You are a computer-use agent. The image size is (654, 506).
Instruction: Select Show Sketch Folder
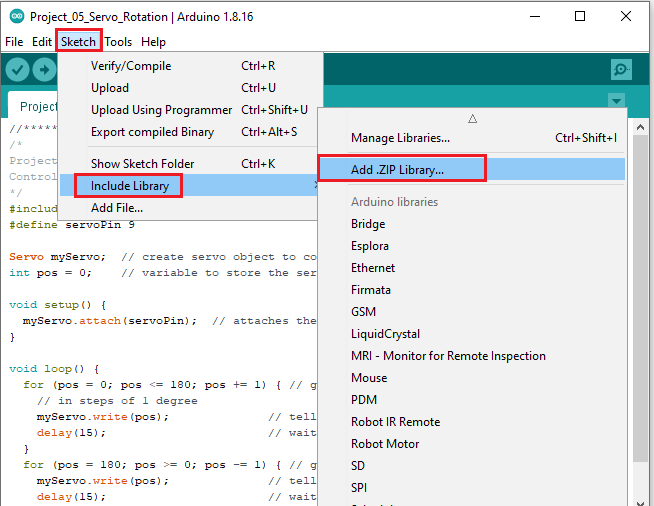click(191, 164)
